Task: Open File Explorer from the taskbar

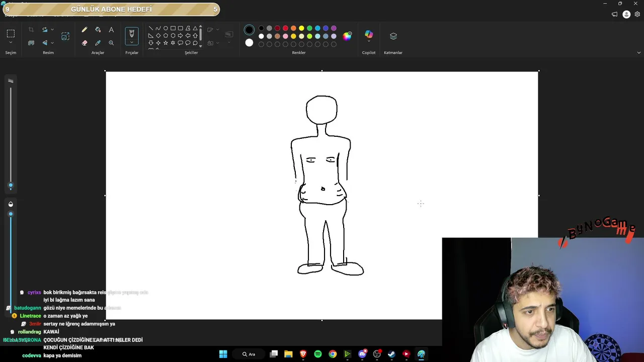Action: [288, 354]
